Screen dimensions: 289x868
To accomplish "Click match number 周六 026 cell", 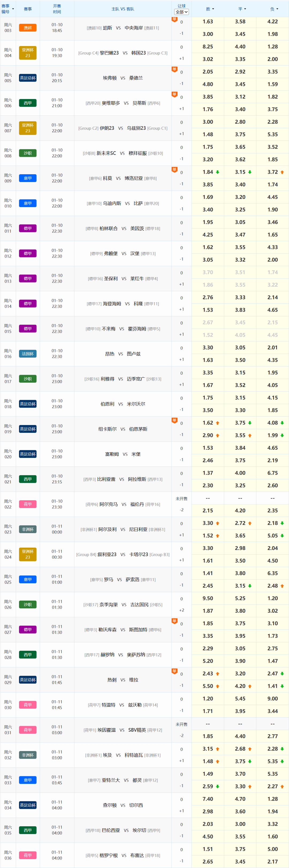I will point(8,605).
